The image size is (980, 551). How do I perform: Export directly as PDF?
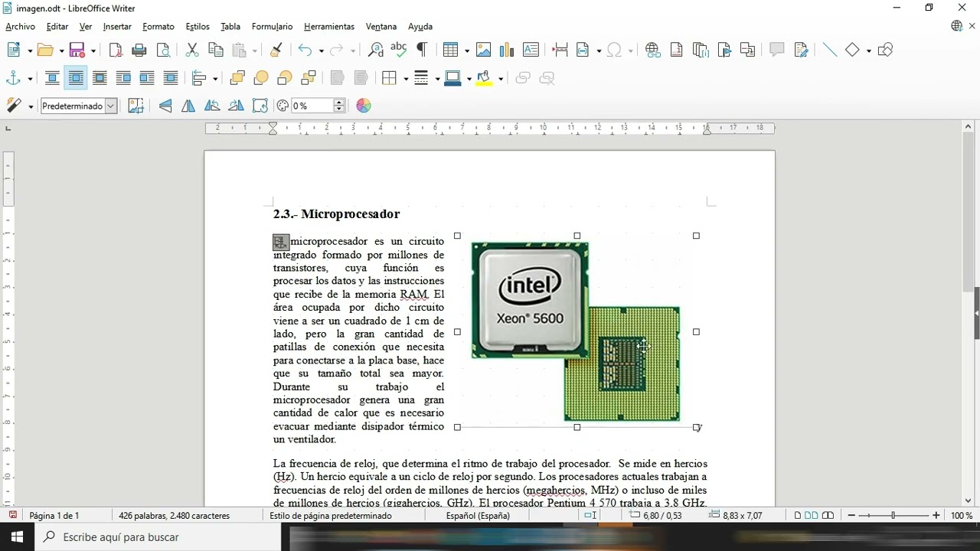click(116, 50)
